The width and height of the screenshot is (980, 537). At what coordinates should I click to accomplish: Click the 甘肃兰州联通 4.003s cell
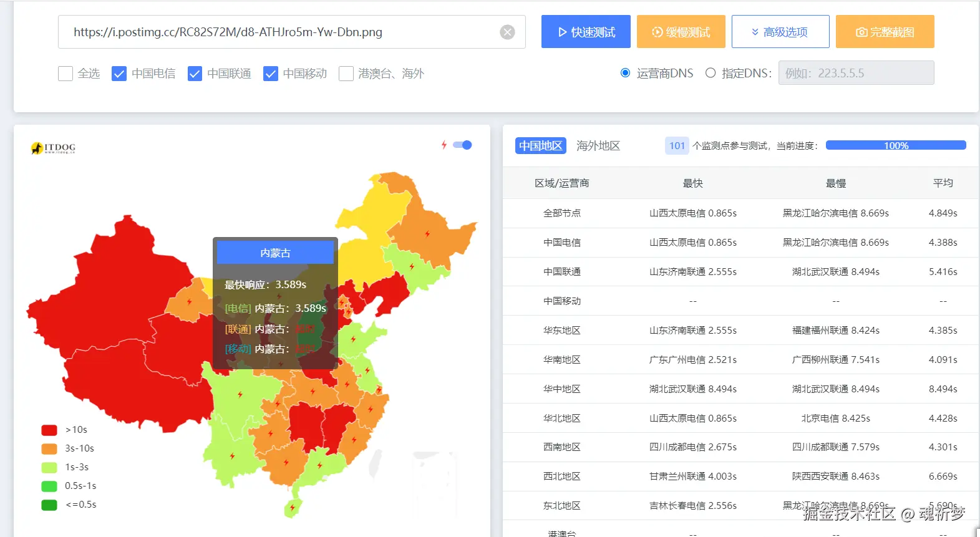click(x=692, y=477)
